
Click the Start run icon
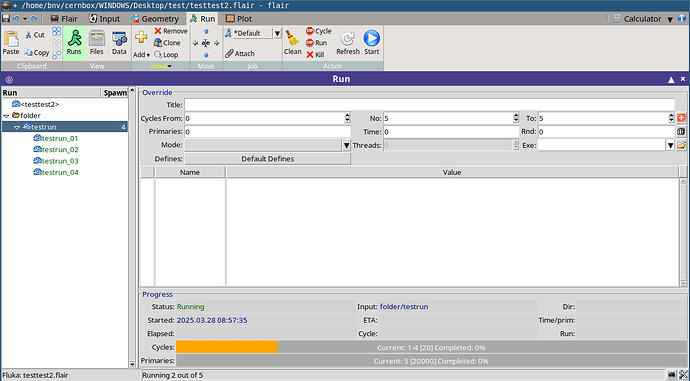point(371,38)
